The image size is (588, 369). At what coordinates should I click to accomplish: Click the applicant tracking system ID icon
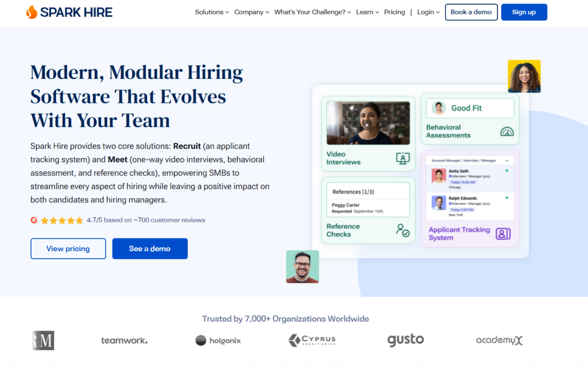pos(503,234)
